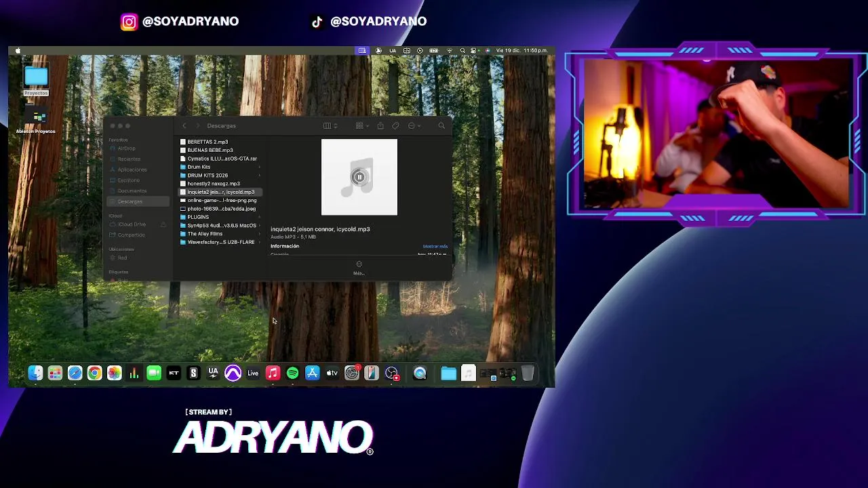Open Compartido in the sidebar

(x=131, y=235)
